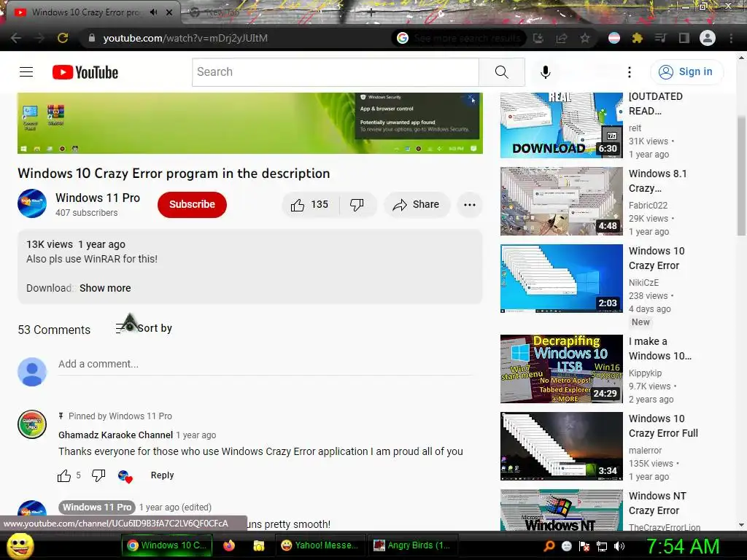The width and height of the screenshot is (747, 560).
Task: Open the file explorer folder in taskbar
Action: (x=259, y=545)
